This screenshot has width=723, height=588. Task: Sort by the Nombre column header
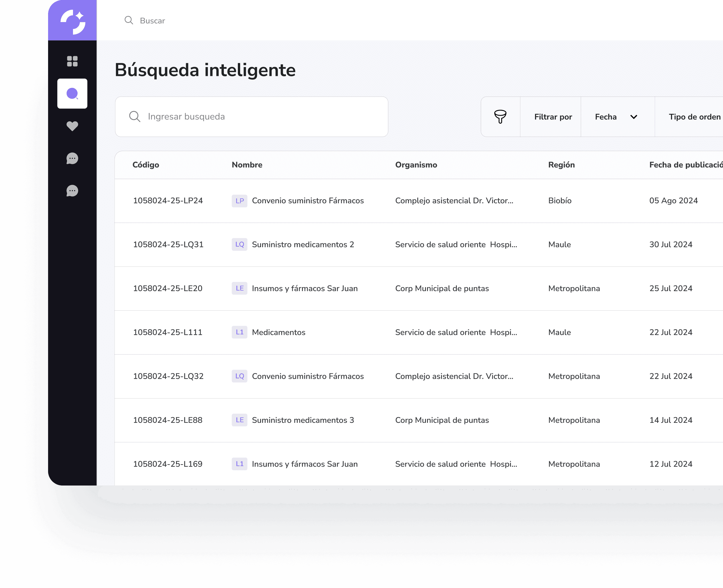click(x=247, y=165)
